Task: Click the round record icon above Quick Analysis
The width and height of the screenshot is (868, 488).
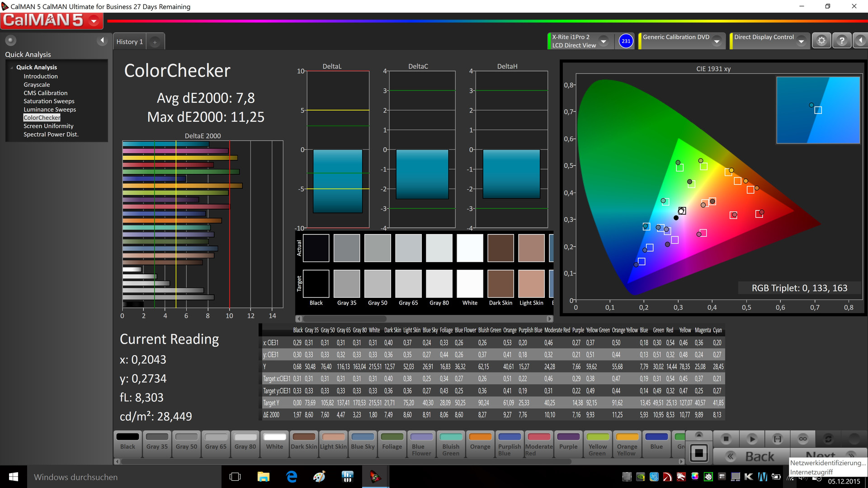Action: (10, 41)
